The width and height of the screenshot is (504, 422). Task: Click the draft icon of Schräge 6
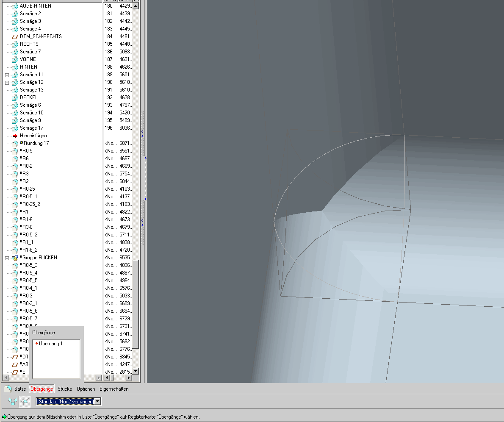click(x=15, y=105)
